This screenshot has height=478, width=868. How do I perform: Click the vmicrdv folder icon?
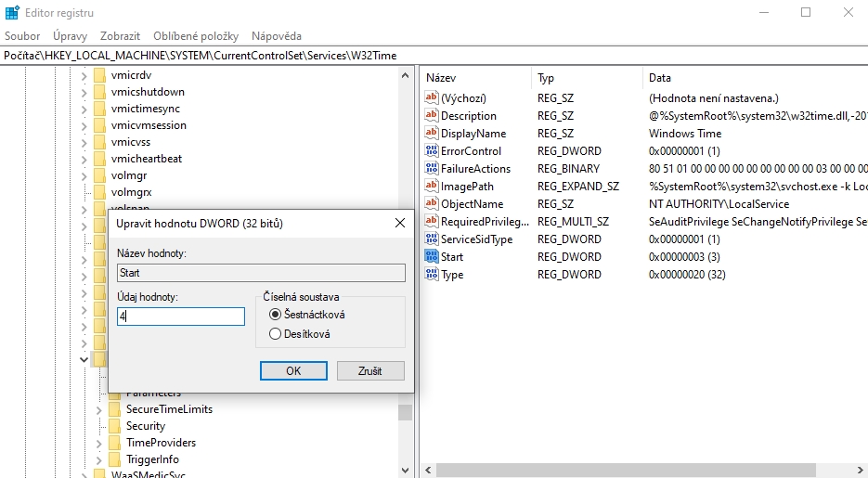click(99, 75)
